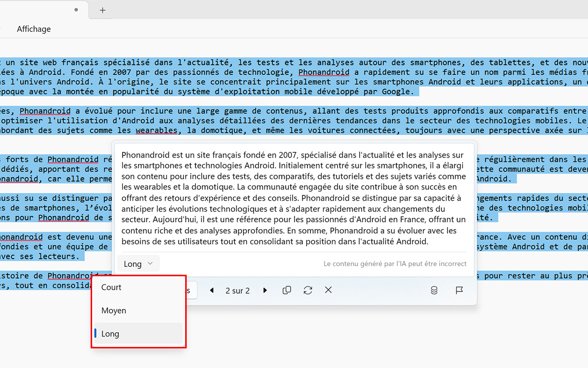The height and width of the screenshot is (368, 588).
Task: Click the unsaved-changes dot on the tab
Action: [x=76, y=9]
